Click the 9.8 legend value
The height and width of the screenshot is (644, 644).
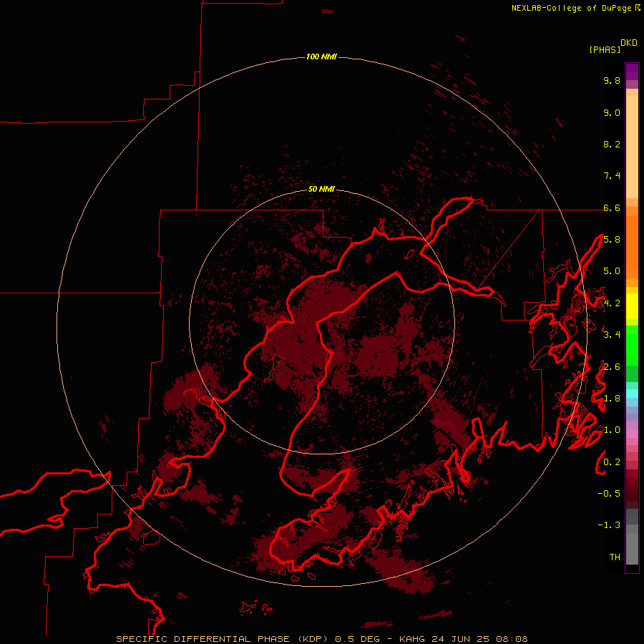(x=612, y=80)
